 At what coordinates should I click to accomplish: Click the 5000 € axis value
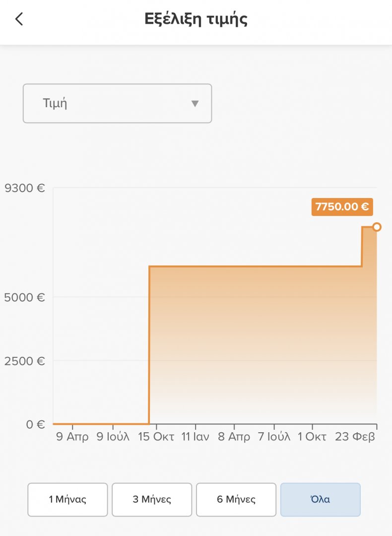24,297
